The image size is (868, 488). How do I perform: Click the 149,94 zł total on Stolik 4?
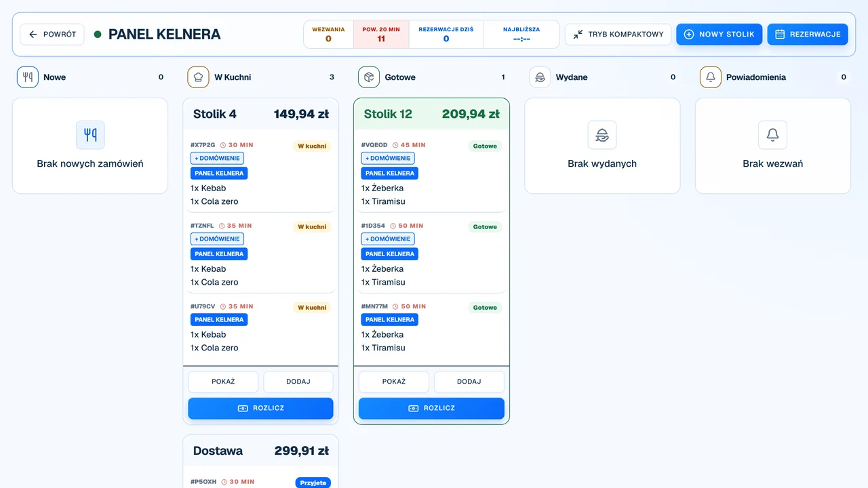[x=302, y=114]
